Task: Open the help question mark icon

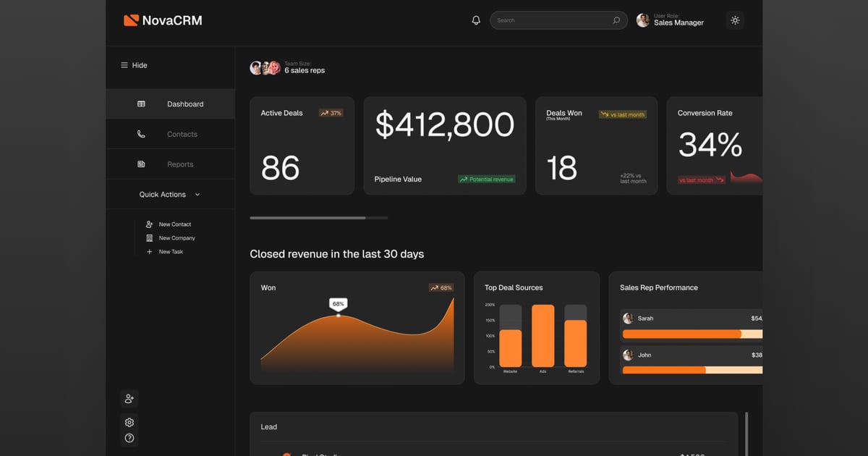Action: click(x=129, y=438)
